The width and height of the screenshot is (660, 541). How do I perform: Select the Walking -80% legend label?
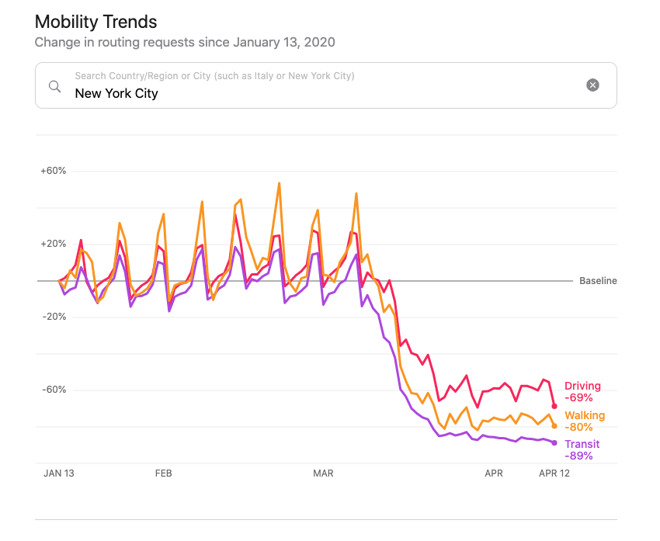pyautogui.click(x=584, y=421)
